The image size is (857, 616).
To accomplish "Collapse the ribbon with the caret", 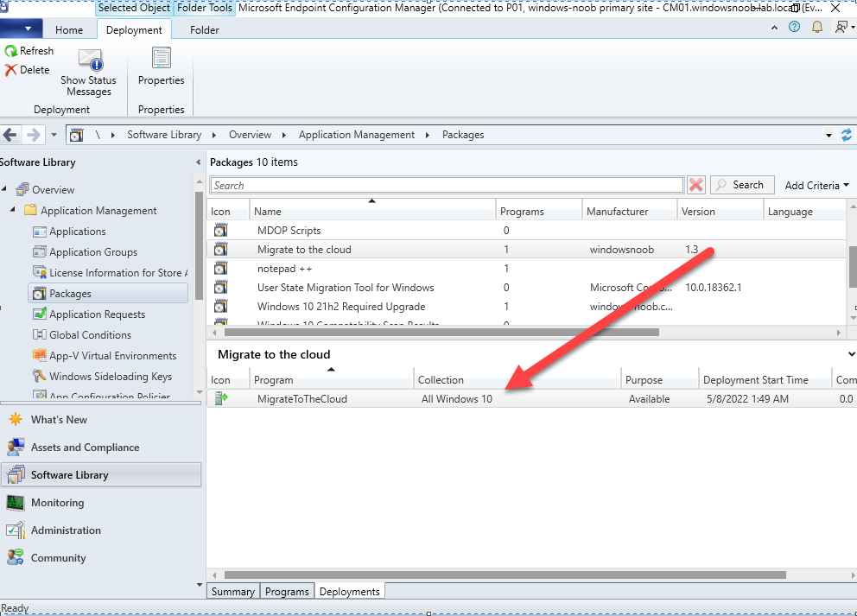I will click(x=774, y=28).
